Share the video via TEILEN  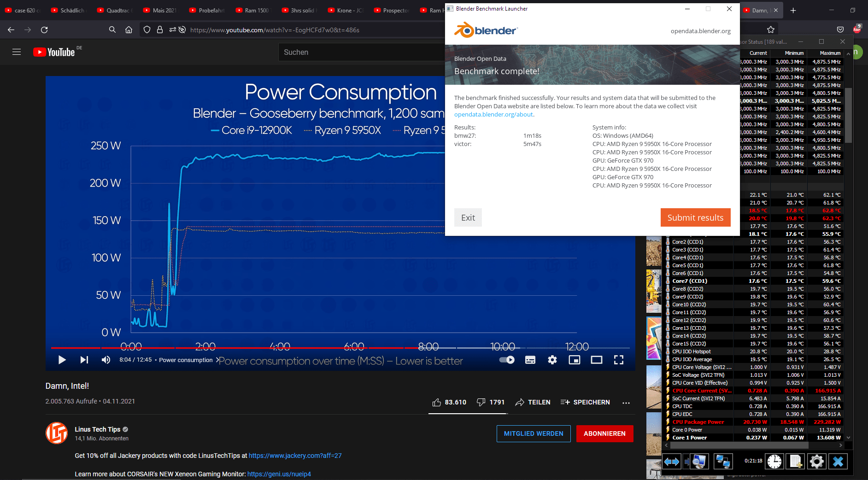(x=533, y=402)
